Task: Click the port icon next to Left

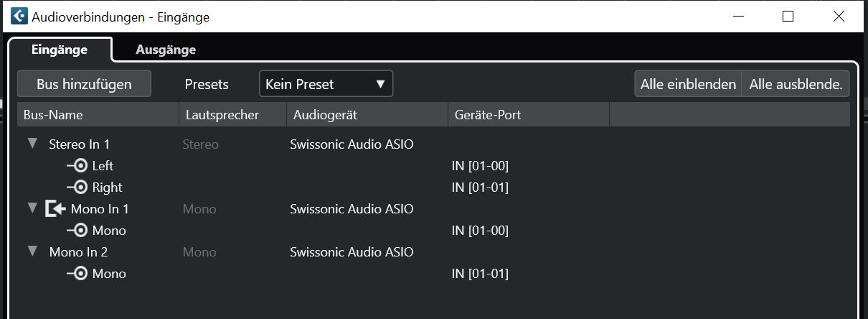Action: 77,166
